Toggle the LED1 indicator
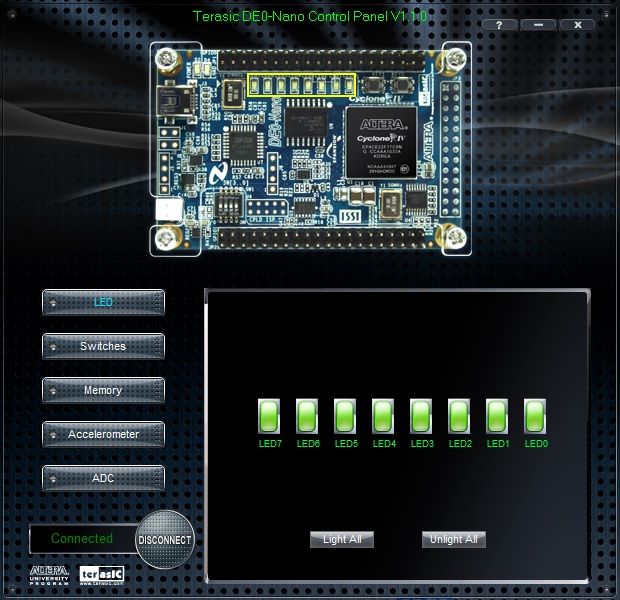This screenshot has width=620, height=600. click(497, 416)
